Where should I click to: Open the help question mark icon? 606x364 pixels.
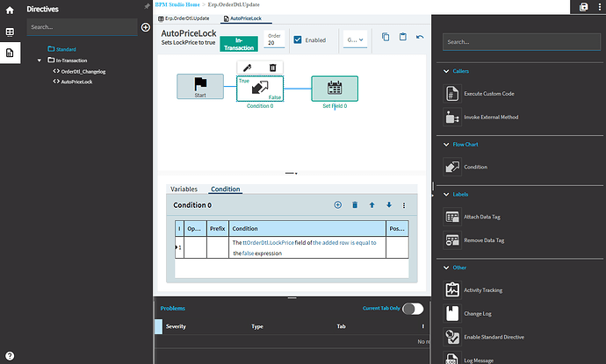10,355
